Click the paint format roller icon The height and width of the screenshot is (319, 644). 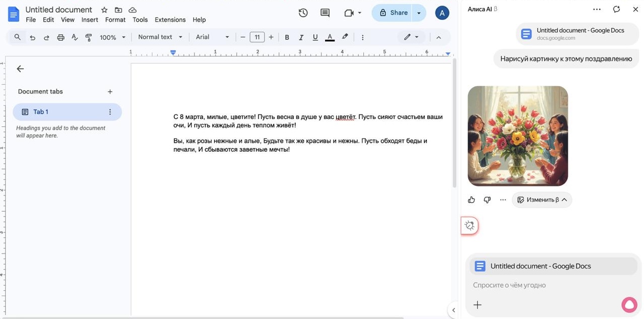point(89,37)
